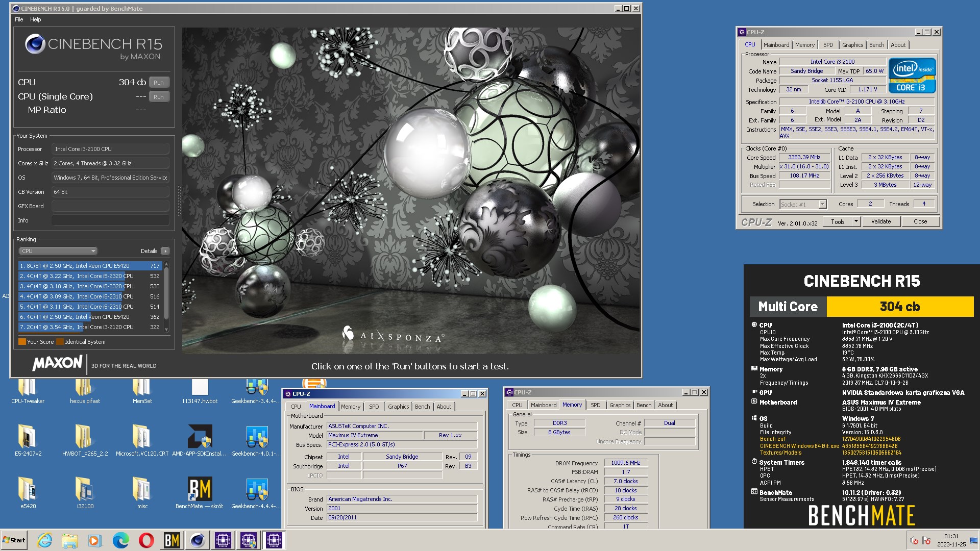This screenshot has height=551, width=980.
Task: Open hexus pifast desktop folder
Action: [x=85, y=391]
